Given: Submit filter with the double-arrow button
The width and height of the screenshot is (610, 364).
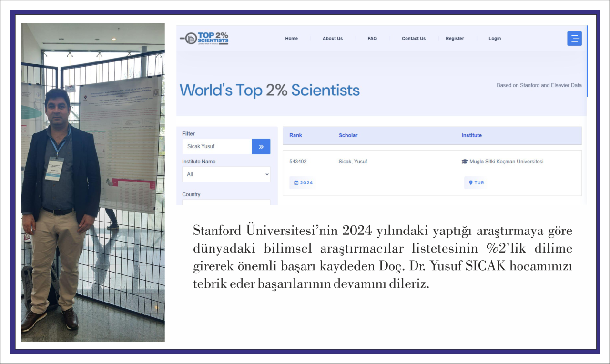Looking at the screenshot, I should coord(261,147).
